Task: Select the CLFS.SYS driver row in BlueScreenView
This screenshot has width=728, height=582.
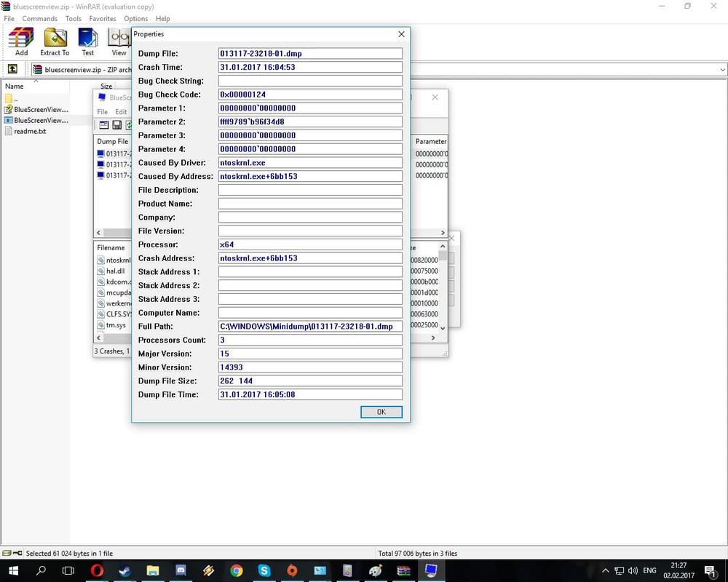Action: (114, 314)
